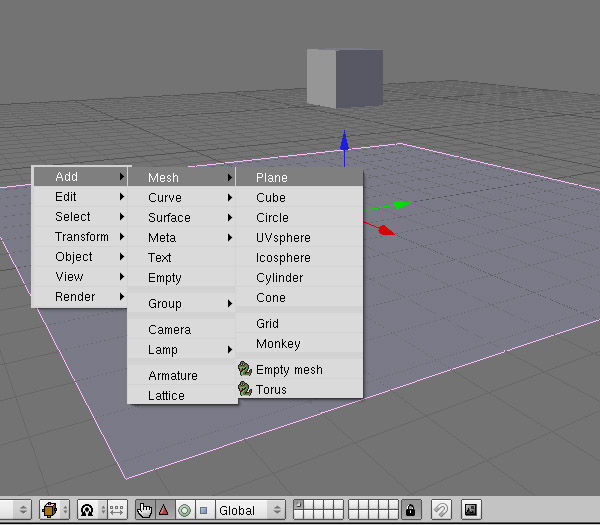Add a Cone mesh

299,297
